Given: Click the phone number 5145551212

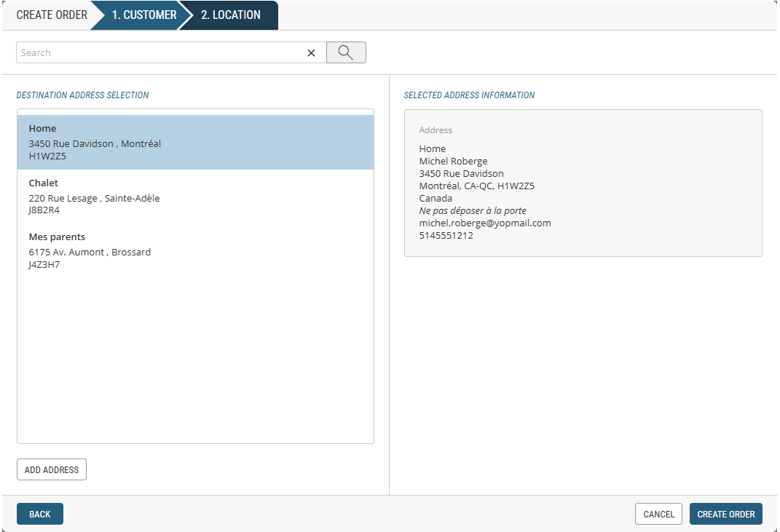Looking at the screenshot, I should coord(446,236).
